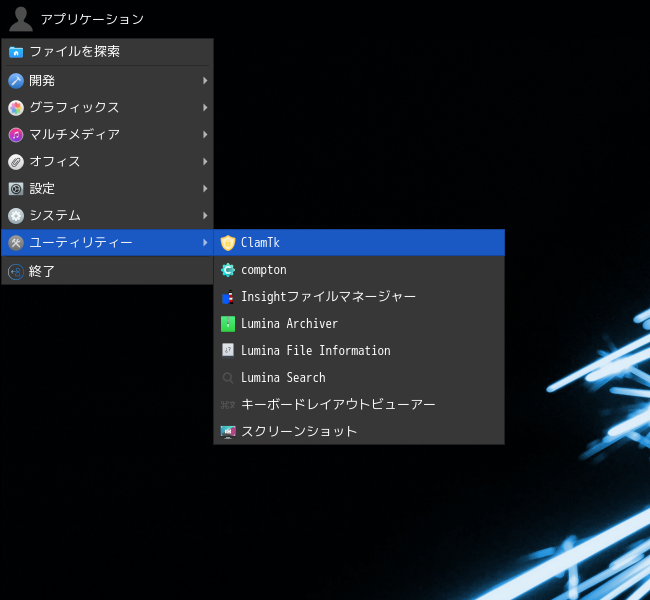The width and height of the screenshot is (650, 600).
Task: Choose 終了 to log out
Action: [107, 271]
